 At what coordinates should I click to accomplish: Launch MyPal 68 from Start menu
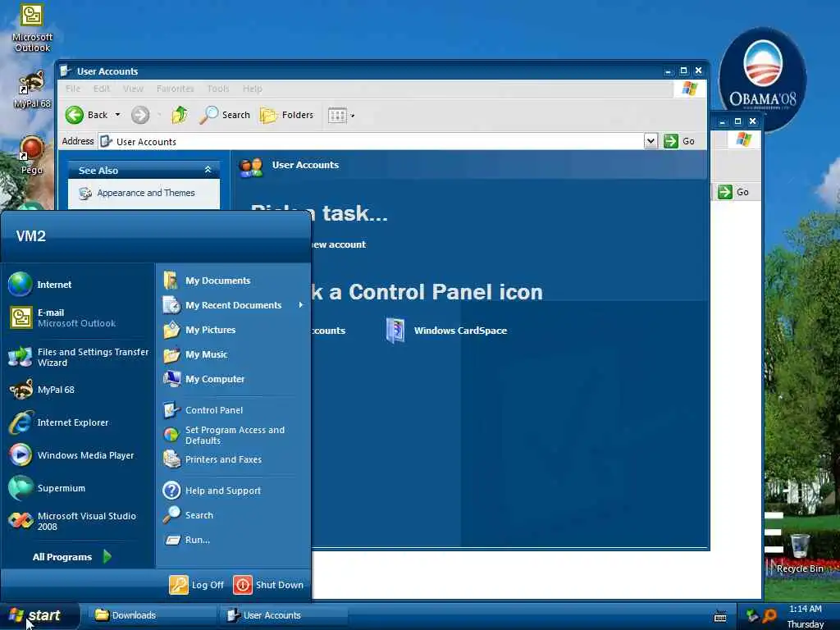(x=78, y=390)
